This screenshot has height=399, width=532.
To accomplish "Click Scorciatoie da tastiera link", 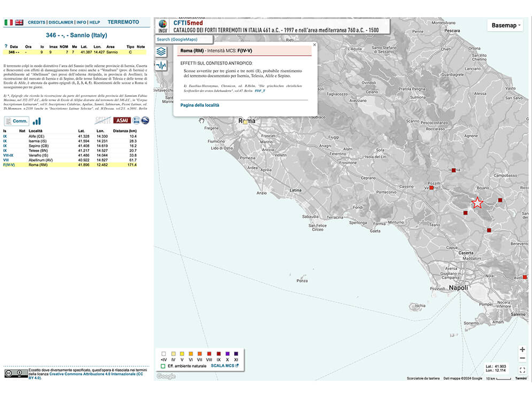I will click(x=423, y=378).
